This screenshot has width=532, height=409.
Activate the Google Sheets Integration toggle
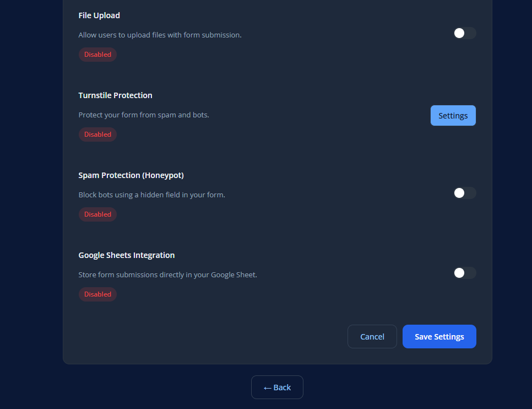[x=464, y=273]
